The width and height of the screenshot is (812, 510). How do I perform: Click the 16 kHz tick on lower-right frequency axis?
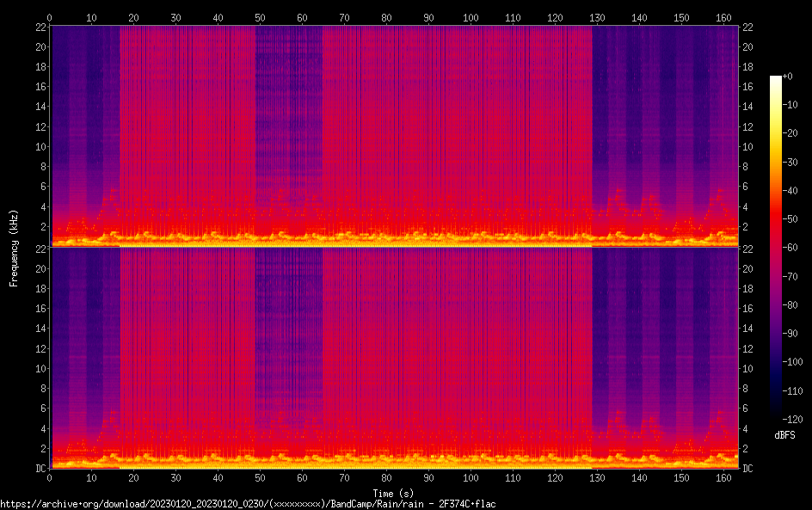click(748, 309)
